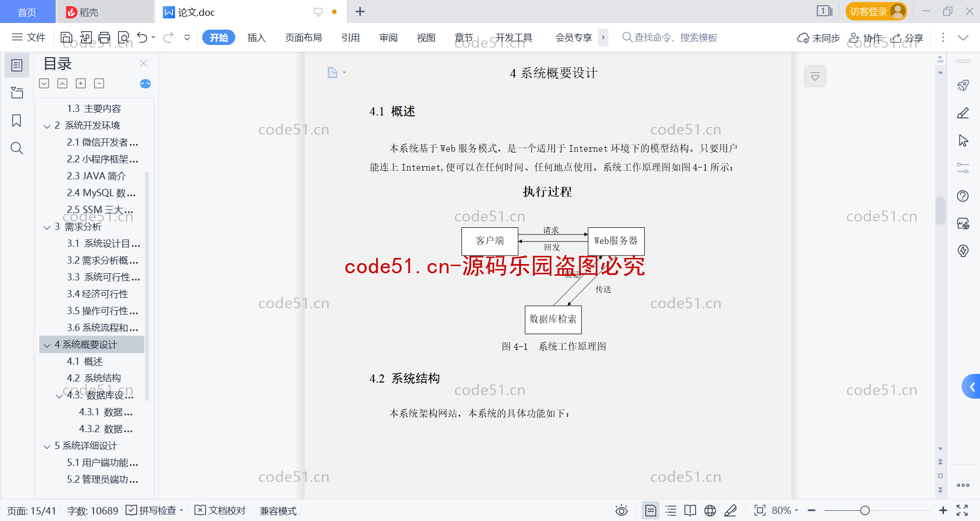Click the document vertical scrollbar thumb
The width and height of the screenshot is (980, 521).
[940, 210]
